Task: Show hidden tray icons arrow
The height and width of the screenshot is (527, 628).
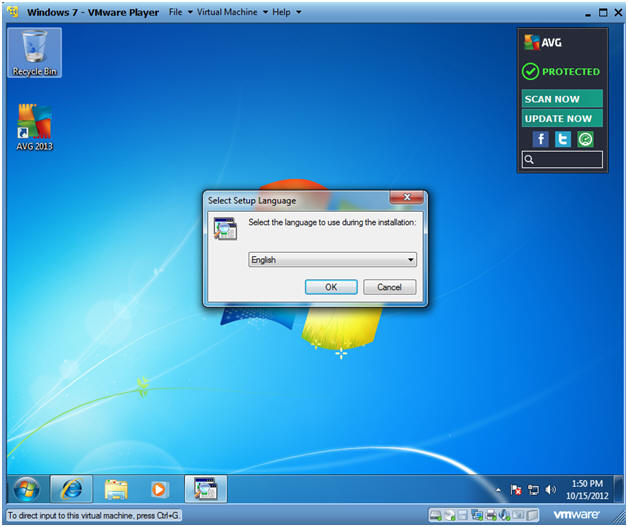Action: 498,490
